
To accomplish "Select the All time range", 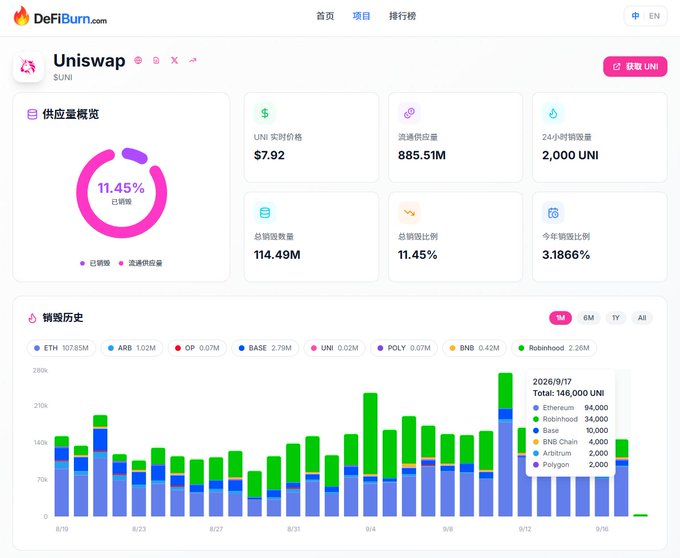I will pos(642,318).
